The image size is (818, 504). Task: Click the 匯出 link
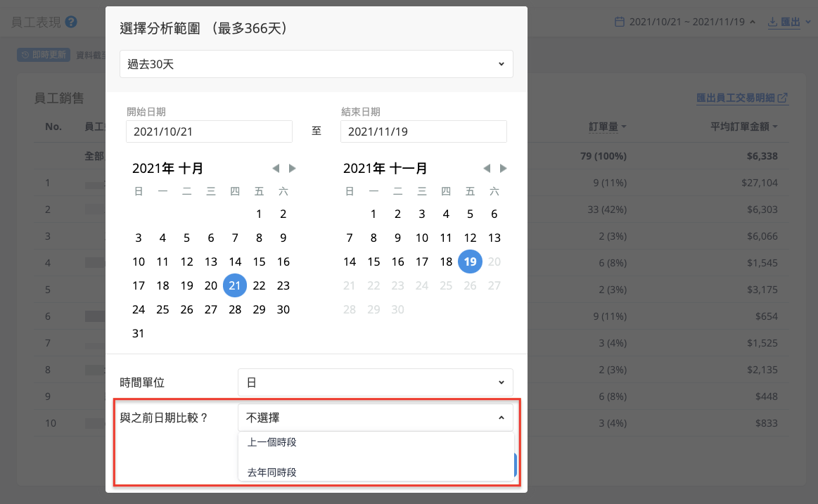pyautogui.click(x=791, y=22)
